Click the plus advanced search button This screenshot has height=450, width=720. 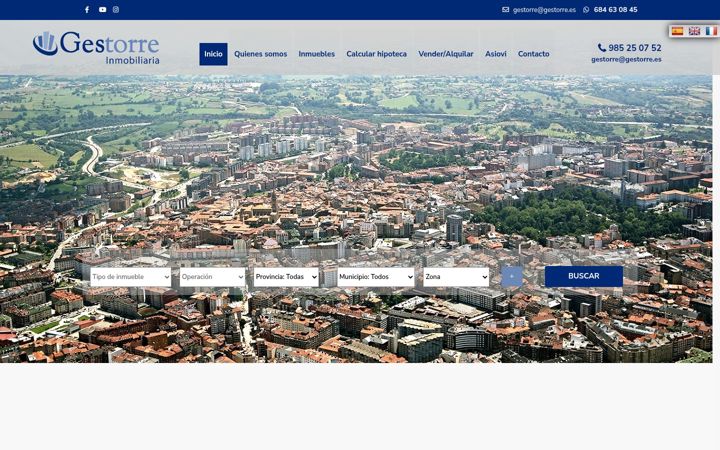(512, 277)
